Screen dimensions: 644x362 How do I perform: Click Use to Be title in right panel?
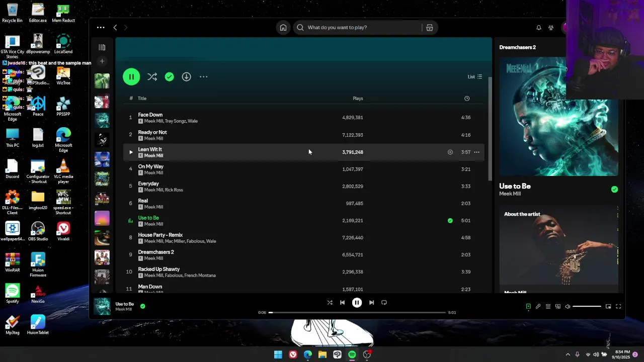(x=515, y=186)
